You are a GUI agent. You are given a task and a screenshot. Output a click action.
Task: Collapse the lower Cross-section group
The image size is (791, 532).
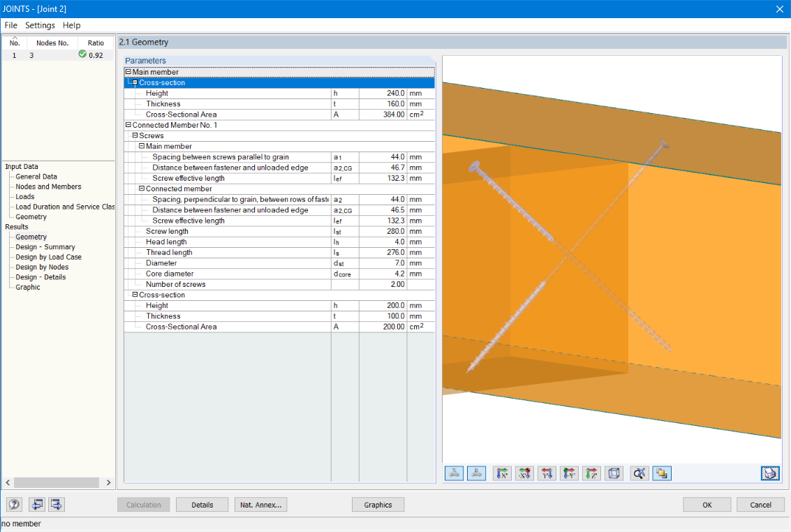coord(135,295)
